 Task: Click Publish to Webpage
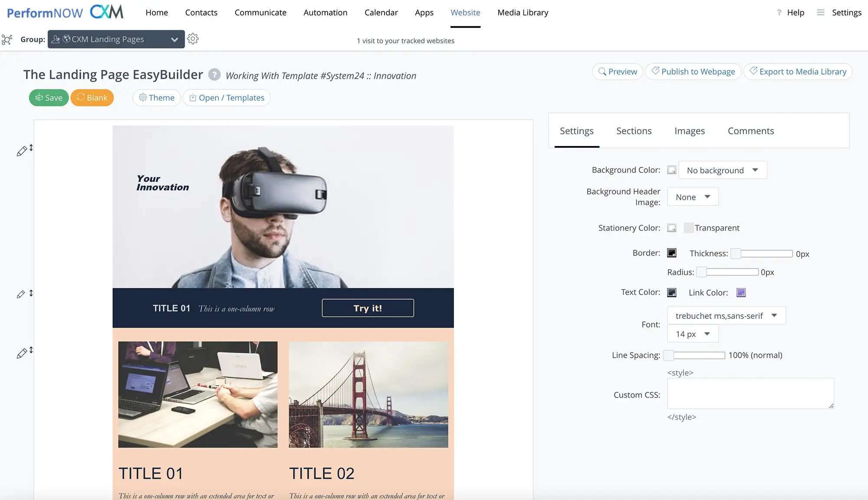tap(693, 71)
